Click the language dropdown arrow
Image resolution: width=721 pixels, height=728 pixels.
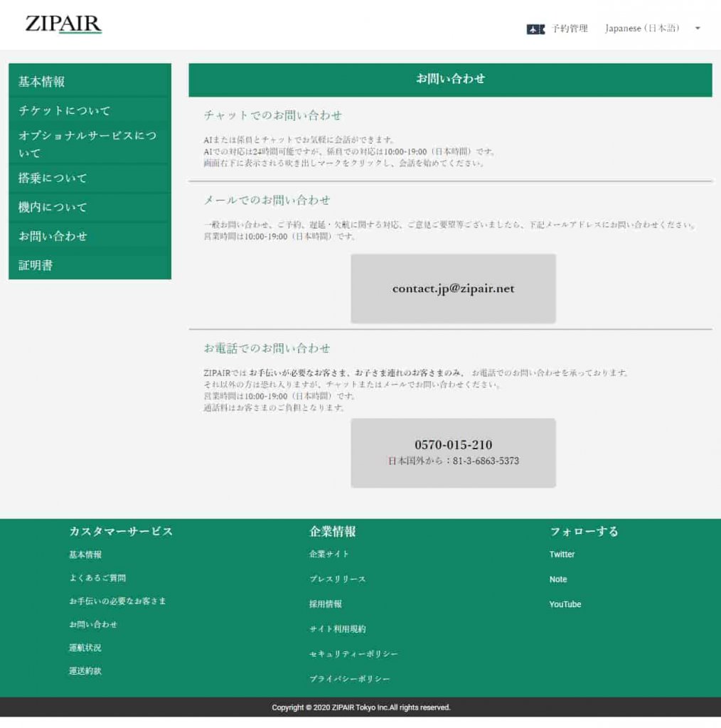tap(698, 28)
